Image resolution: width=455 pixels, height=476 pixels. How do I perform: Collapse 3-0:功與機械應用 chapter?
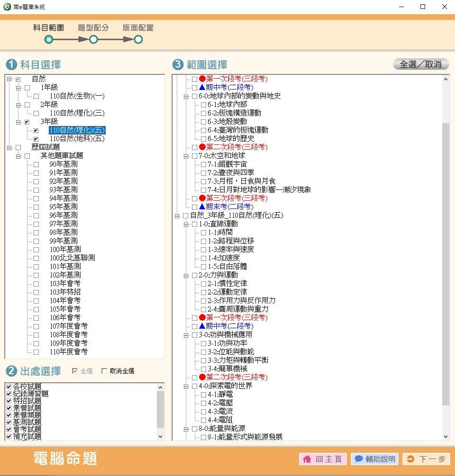point(186,335)
